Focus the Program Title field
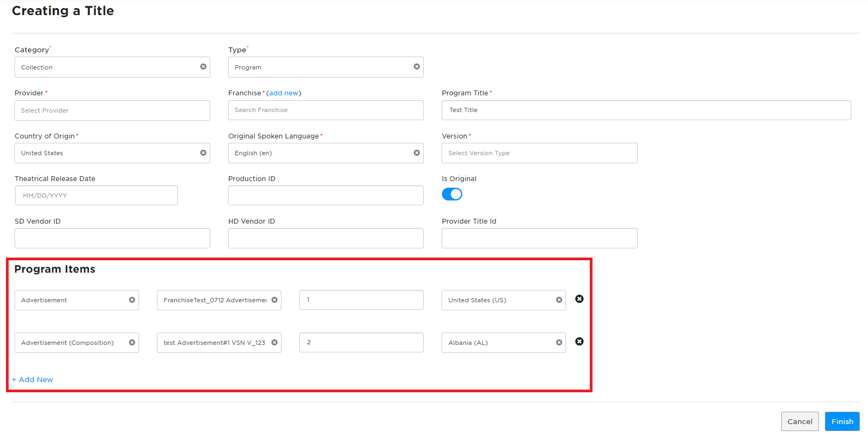868x437 pixels. [646, 110]
